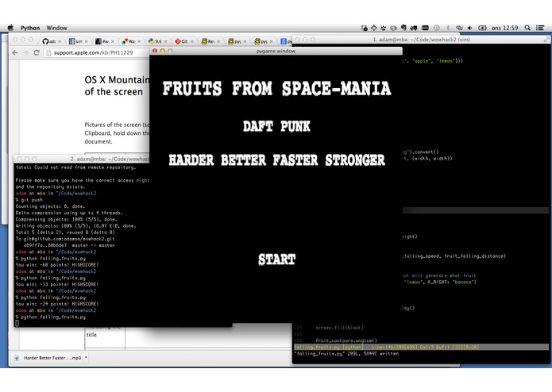Image resolution: width=552 pixels, height=392 pixels.
Task: Open the Apple menu
Action: (10, 28)
